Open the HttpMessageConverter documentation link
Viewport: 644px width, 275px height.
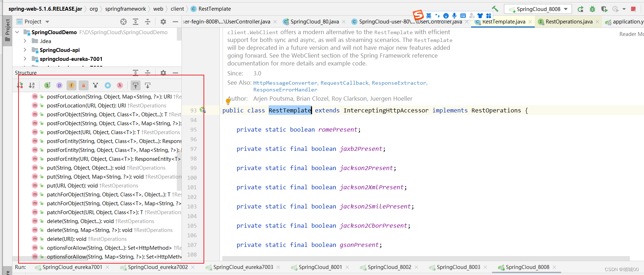(x=285, y=83)
